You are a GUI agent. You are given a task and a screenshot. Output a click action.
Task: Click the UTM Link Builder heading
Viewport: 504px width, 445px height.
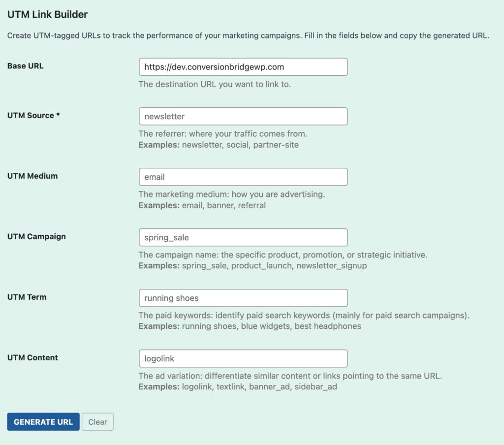pos(47,14)
